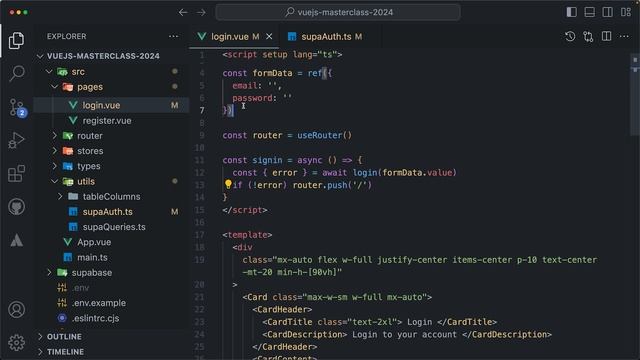Open the Accounts menu icon
The height and width of the screenshot is (360, 640).
(16, 310)
